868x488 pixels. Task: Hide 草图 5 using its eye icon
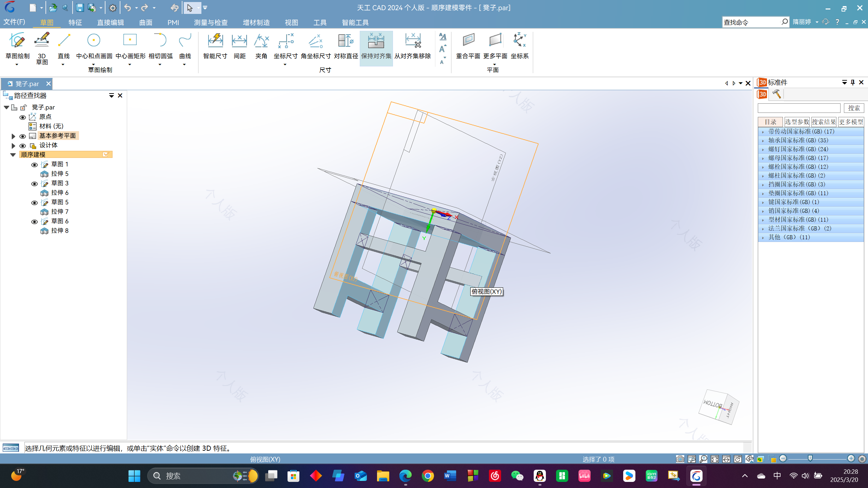[x=34, y=203]
